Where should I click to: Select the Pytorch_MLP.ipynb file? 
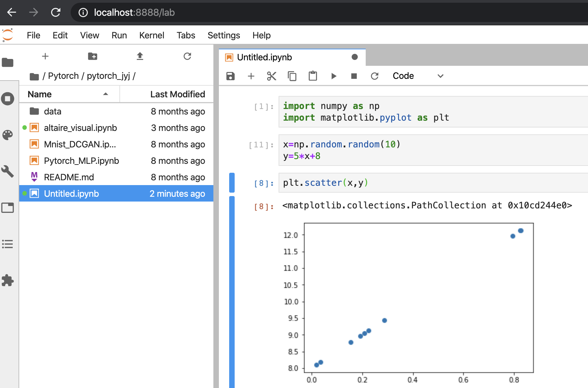coord(81,161)
